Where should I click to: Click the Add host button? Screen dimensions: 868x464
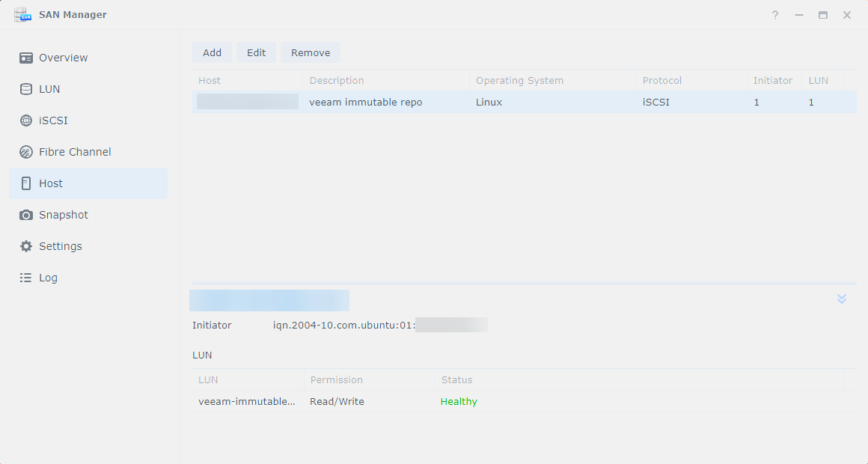pyautogui.click(x=212, y=52)
